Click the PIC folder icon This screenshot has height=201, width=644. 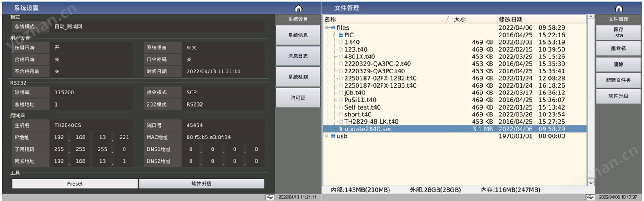click(x=341, y=35)
